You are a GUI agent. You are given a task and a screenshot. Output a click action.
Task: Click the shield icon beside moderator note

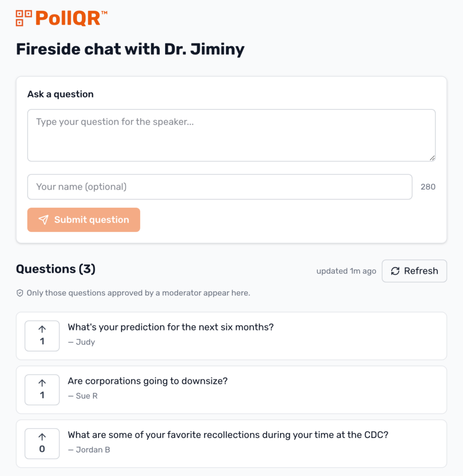pos(20,293)
